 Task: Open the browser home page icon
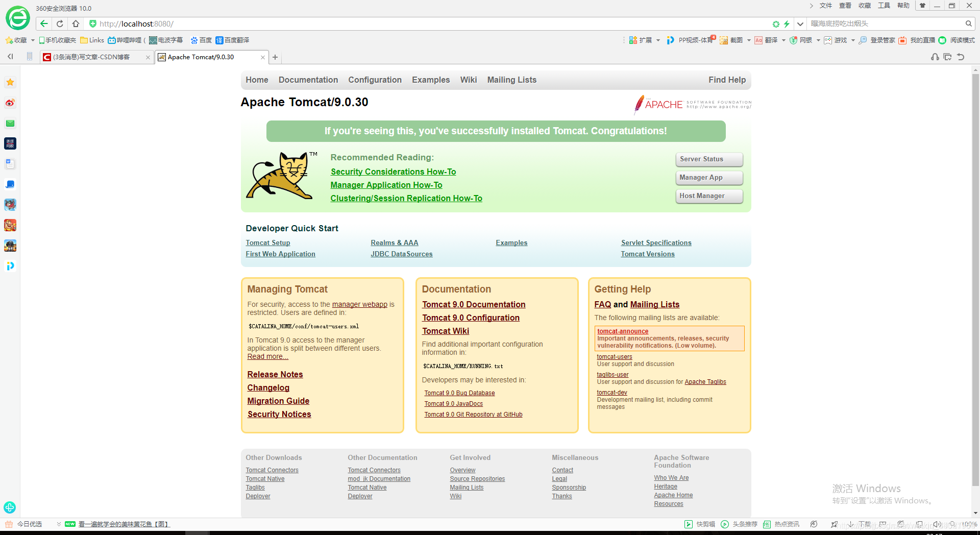(76, 23)
